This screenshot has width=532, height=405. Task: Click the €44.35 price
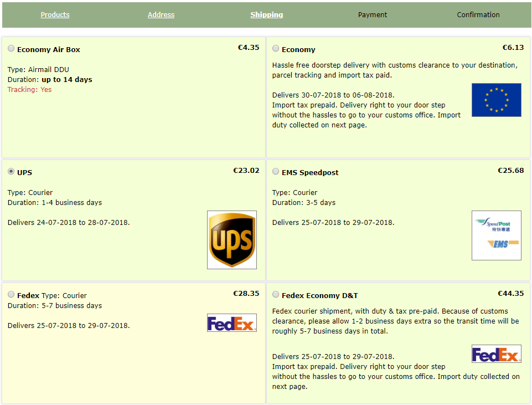510,293
